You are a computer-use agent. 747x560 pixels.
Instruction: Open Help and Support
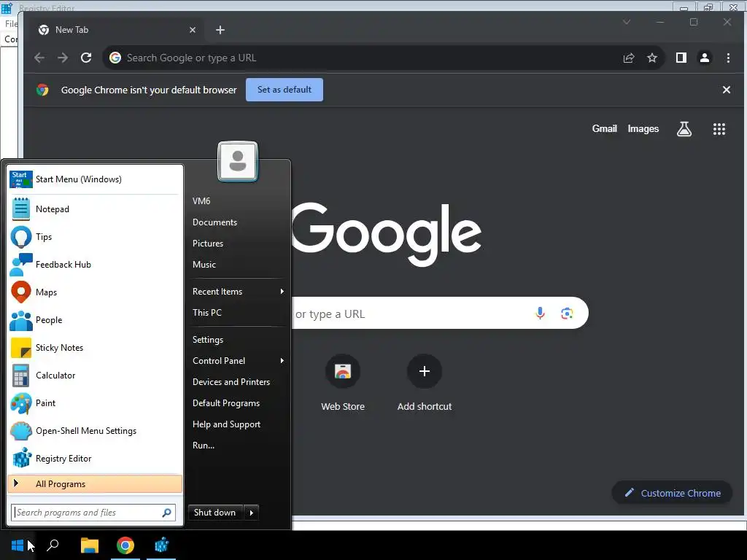tap(239, 424)
